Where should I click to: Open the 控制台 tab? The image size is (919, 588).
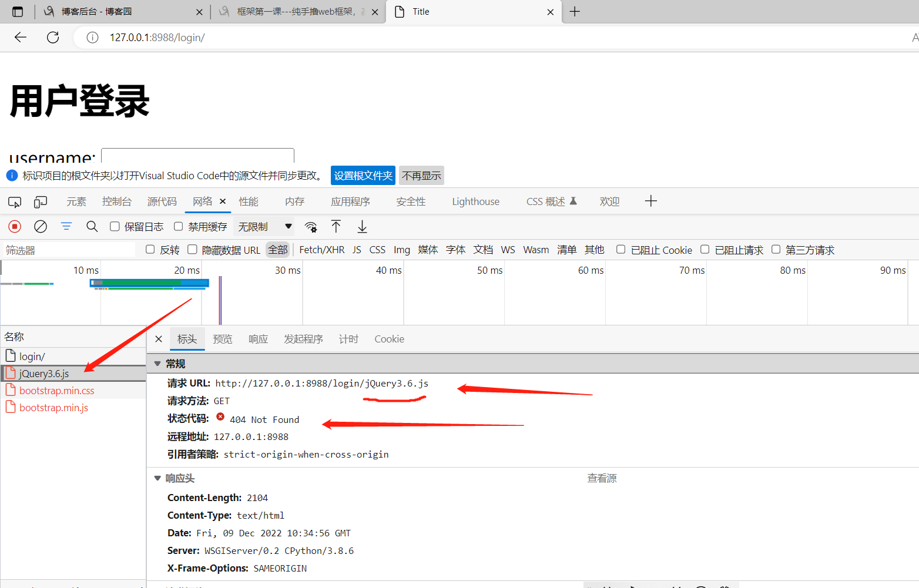click(x=117, y=202)
